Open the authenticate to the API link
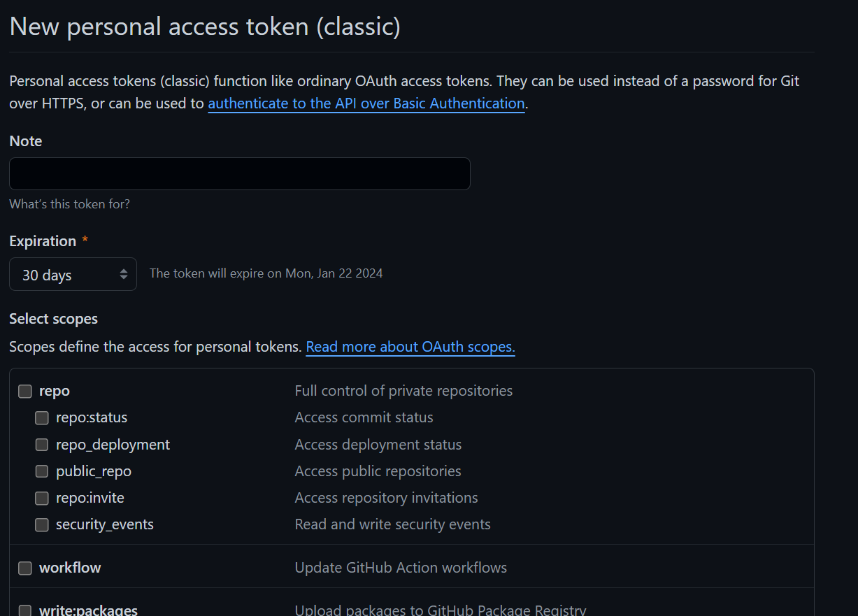The height and width of the screenshot is (616, 858). [x=366, y=103]
